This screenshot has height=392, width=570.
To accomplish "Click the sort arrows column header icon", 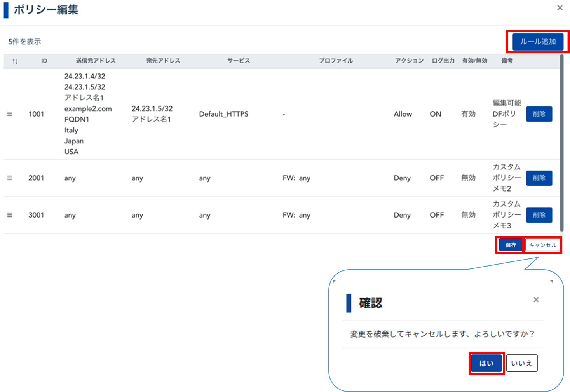I will click(x=15, y=61).
